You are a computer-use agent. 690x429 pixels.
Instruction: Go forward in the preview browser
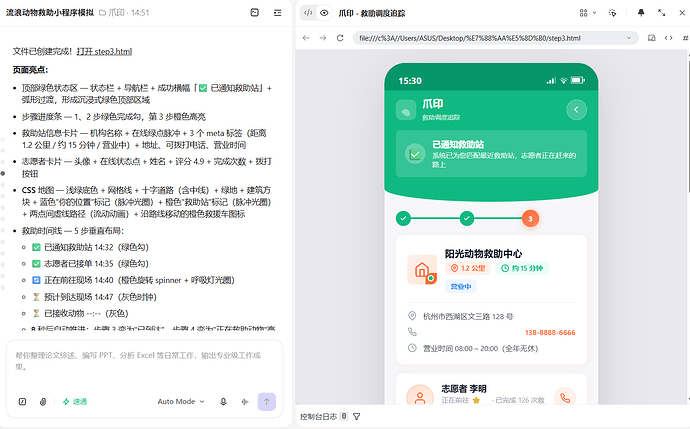coord(323,38)
